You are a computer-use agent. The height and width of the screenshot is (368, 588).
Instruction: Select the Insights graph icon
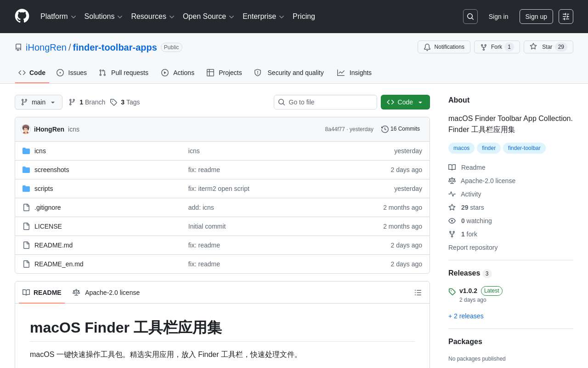click(341, 73)
